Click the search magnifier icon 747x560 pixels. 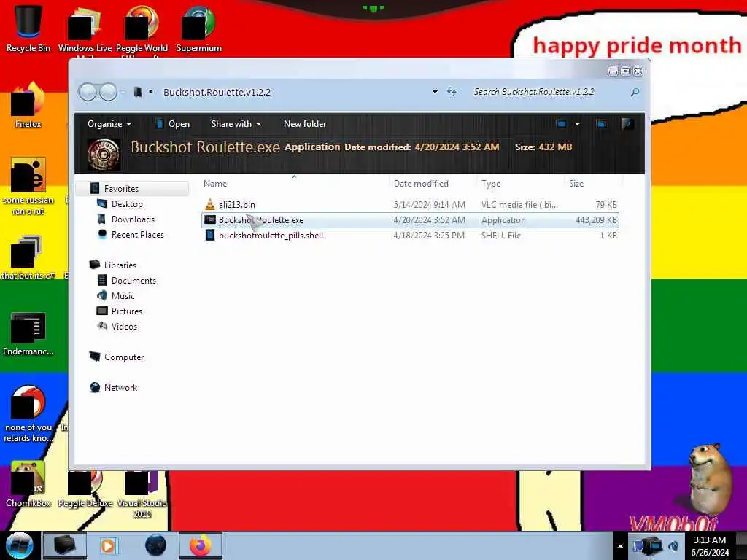tap(635, 92)
